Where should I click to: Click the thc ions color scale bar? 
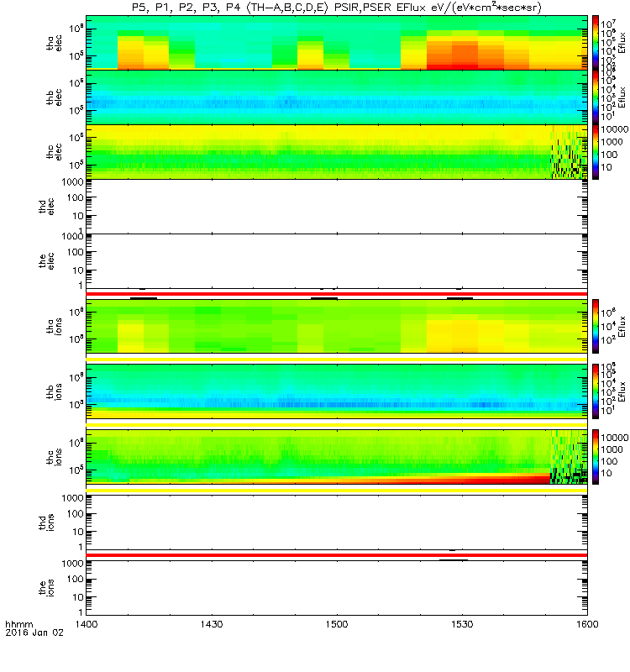click(596, 457)
